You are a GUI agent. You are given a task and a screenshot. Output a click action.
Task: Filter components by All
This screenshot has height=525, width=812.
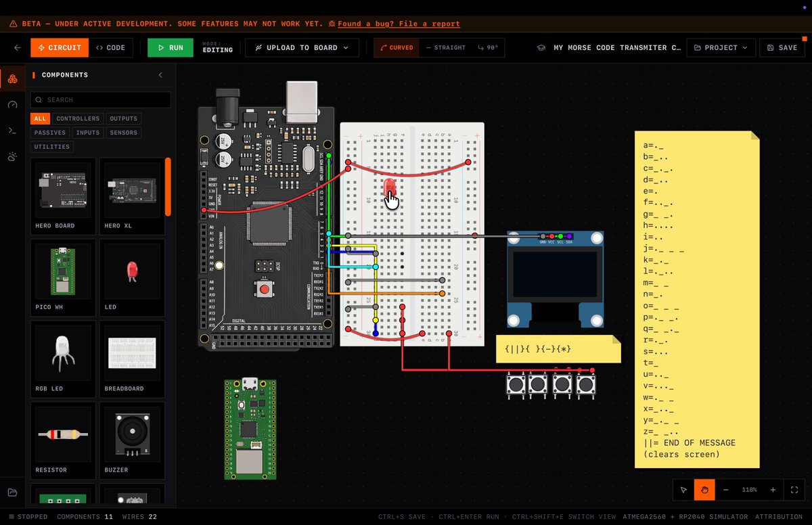[x=41, y=118]
